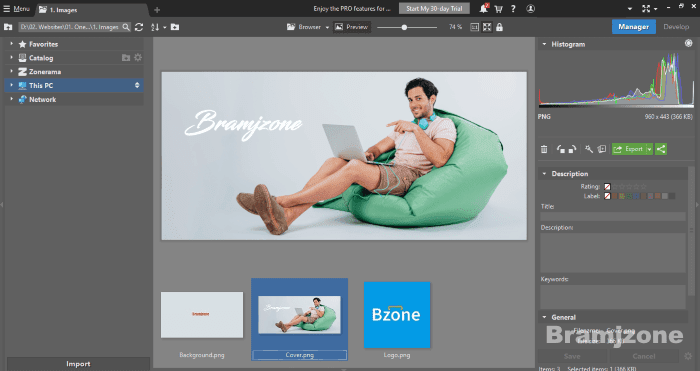
Task: Select the Background.png thumbnail
Action: click(202, 315)
